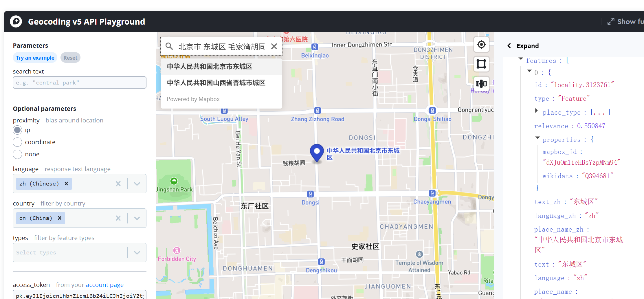
Task: Click the Zhang Zizhong Road station icon
Action: pos(318,111)
